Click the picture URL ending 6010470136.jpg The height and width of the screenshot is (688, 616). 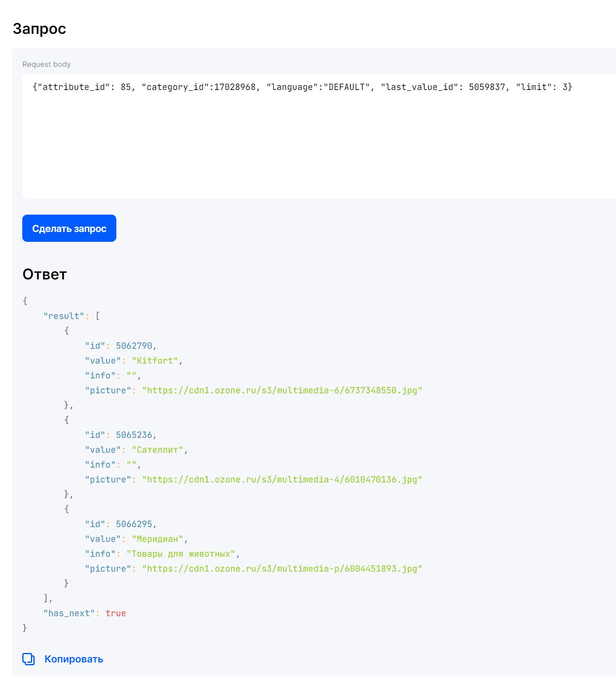pos(282,479)
